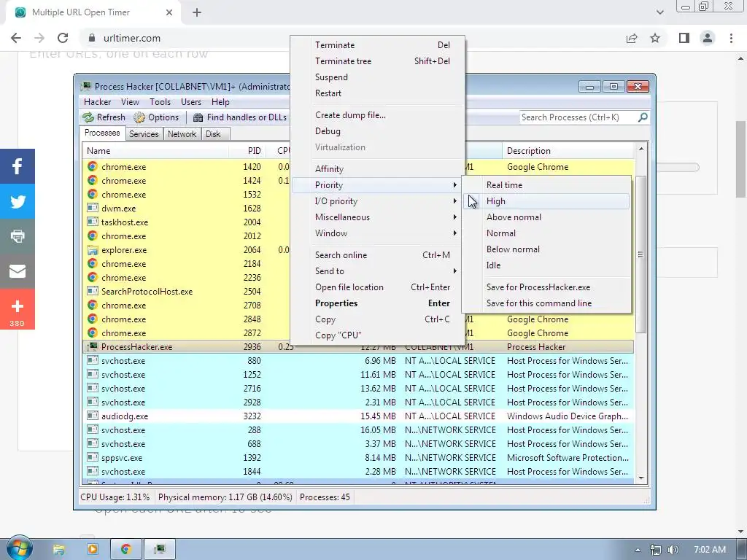The image size is (747, 560).
Task: Click scroll-down arrow of process list
Action: [x=641, y=478]
